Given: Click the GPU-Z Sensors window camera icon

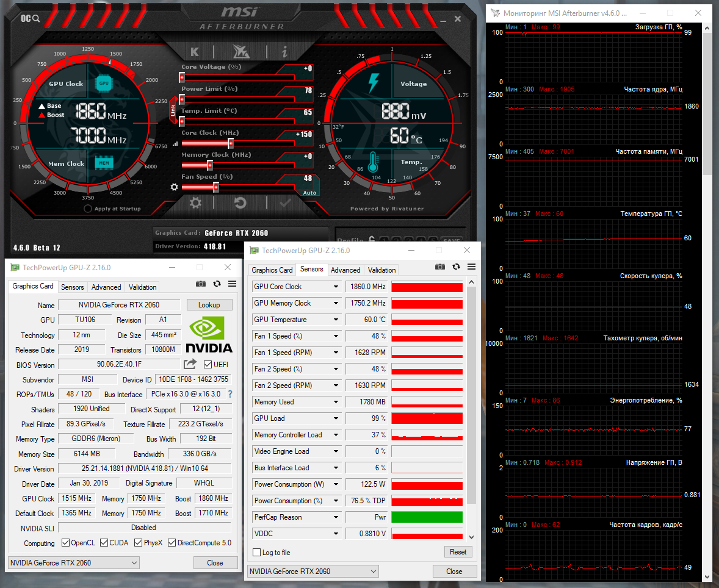Looking at the screenshot, I should pos(439,267).
